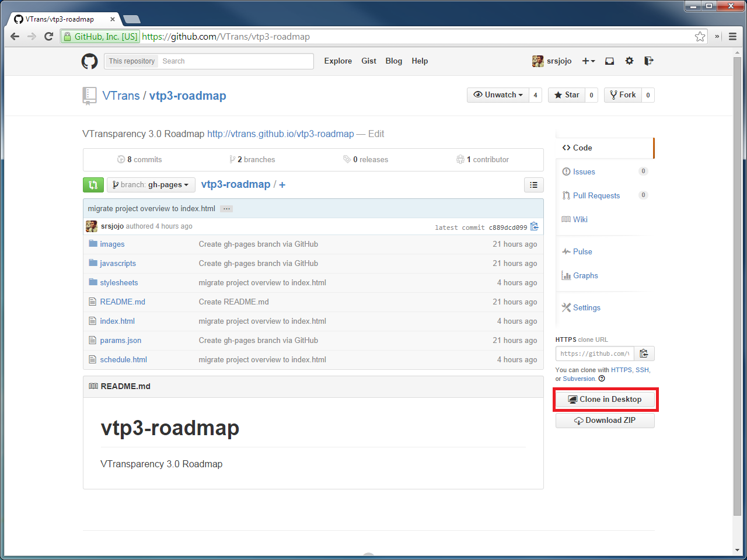The height and width of the screenshot is (560, 747).
Task: Open the Issues tab
Action: (x=584, y=171)
